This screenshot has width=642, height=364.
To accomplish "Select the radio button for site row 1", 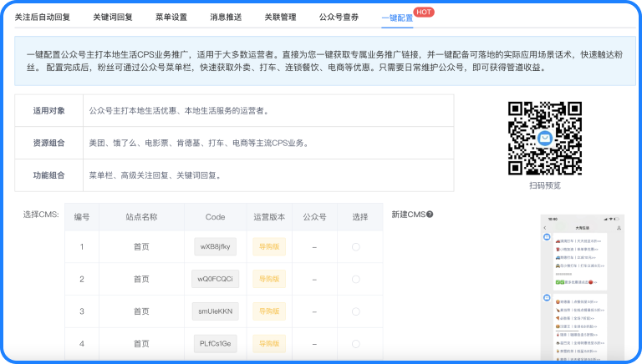I will pos(356,247).
